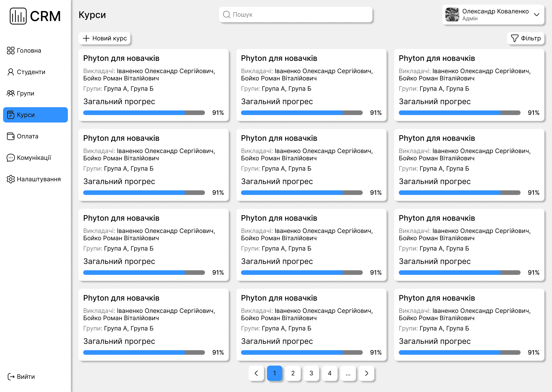Go to next page with right arrow
Screen dimensions: 552x392
pos(366,373)
